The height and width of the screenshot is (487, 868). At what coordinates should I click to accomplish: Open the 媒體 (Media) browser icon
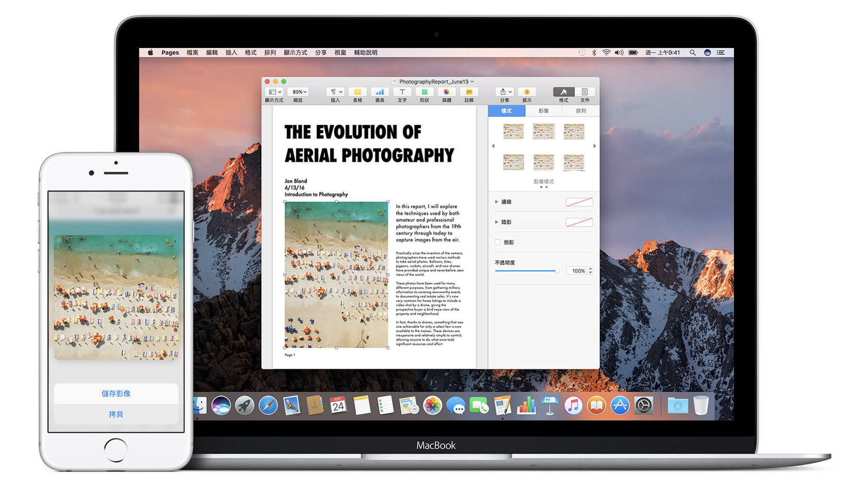point(446,92)
